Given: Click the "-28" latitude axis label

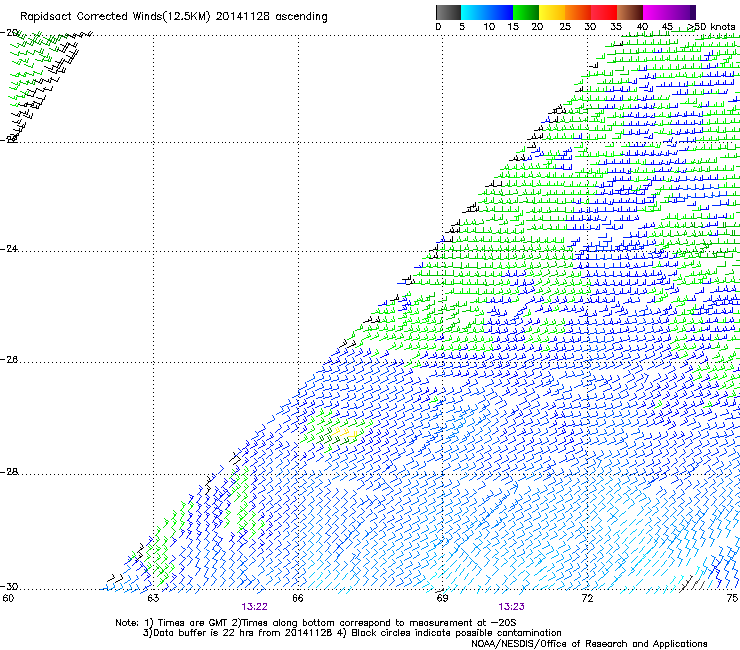Looking at the screenshot, I should 9,472.
